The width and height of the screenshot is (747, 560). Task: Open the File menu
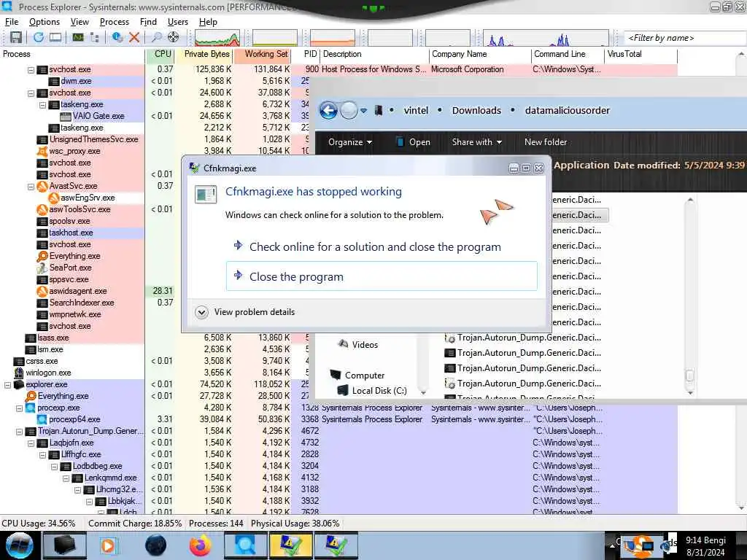point(12,22)
